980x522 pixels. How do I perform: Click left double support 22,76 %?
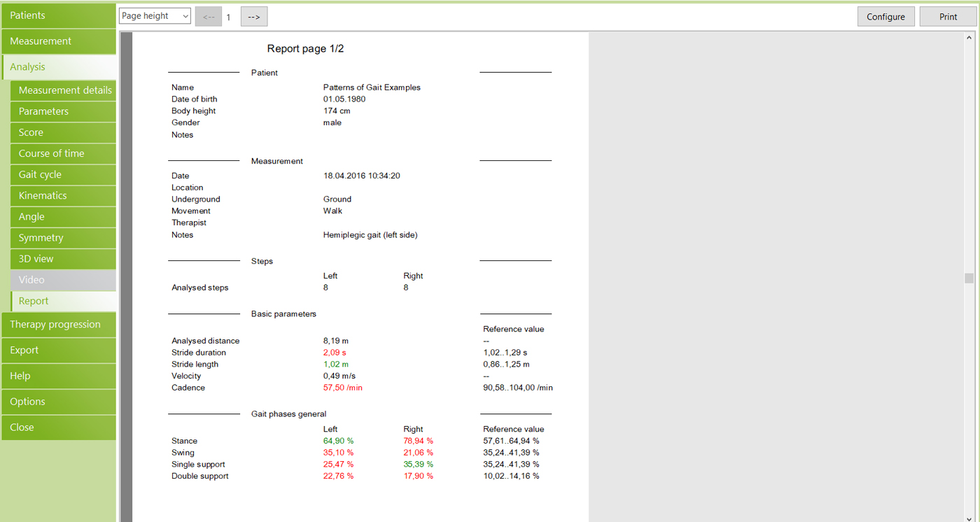[339, 477]
